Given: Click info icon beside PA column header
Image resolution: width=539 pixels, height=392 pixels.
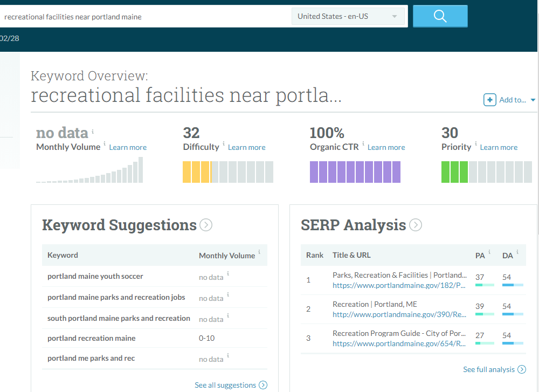Looking at the screenshot, I should click(489, 252).
